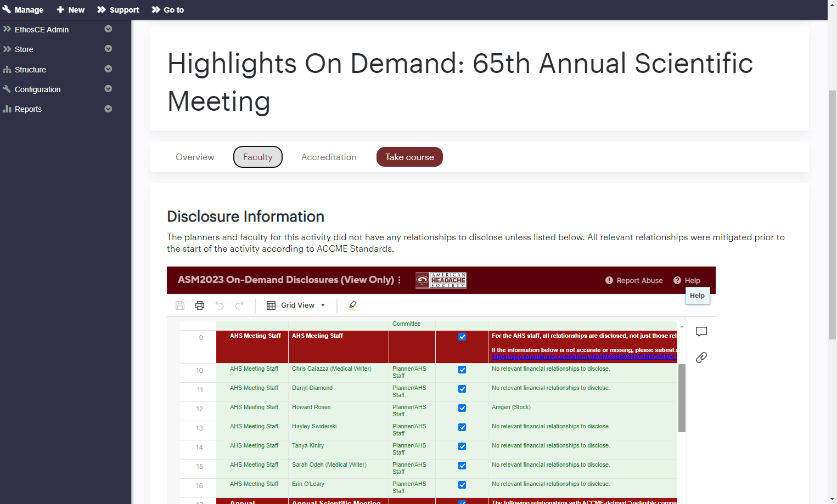This screenshot has width=837, height=504.
Task: Click the page vertical scrollbar thumb
Action: point(832,215)
